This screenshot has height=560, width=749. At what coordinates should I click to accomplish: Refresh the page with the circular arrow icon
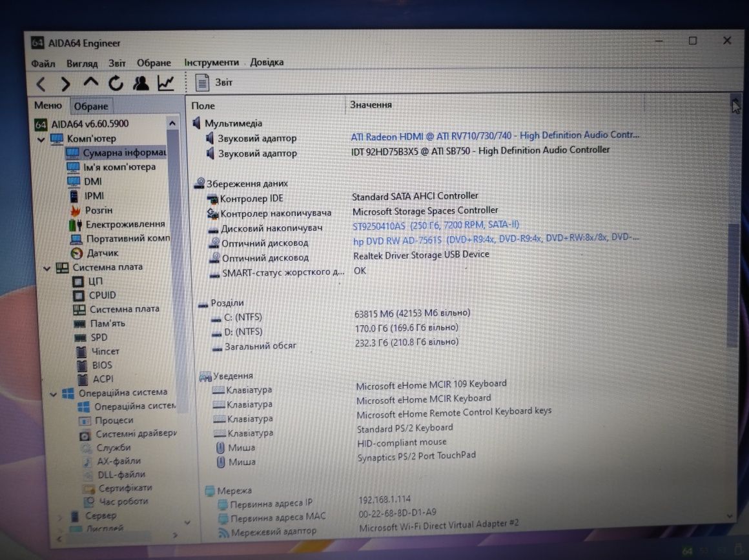tap(116, 83)
